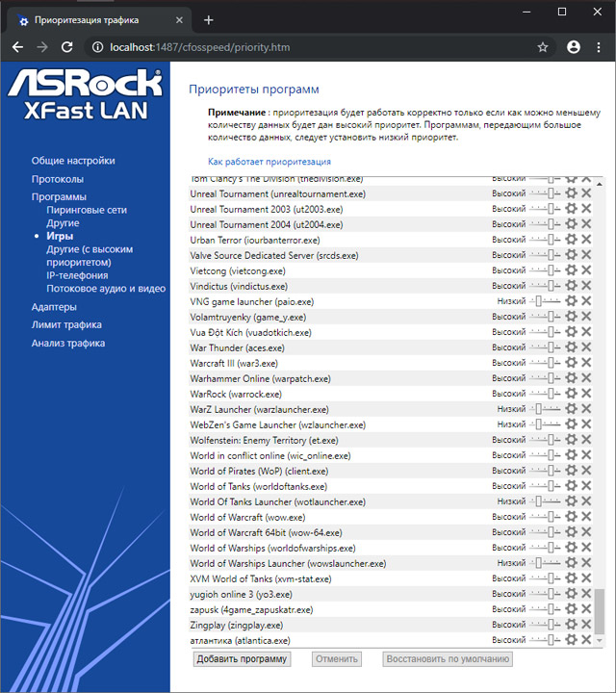Remove World in conflict online with X
616x693 pixels.
586,454
